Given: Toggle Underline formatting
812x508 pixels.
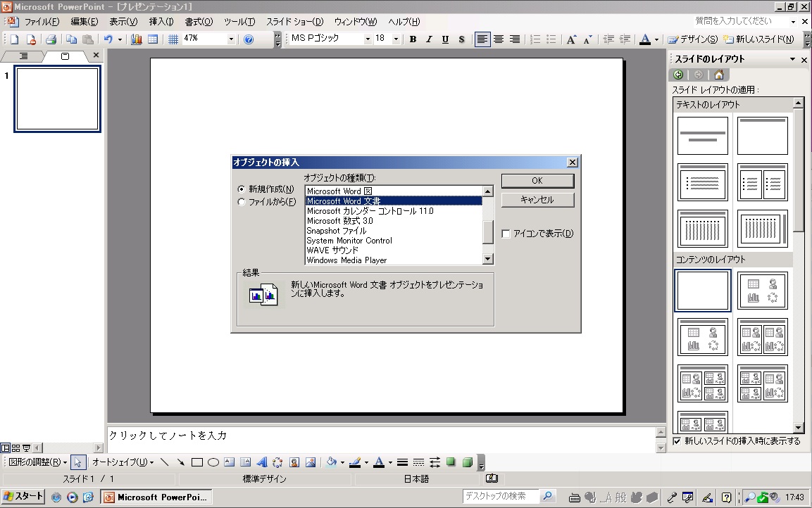Looking at the screenshot, I should [445, 39].
